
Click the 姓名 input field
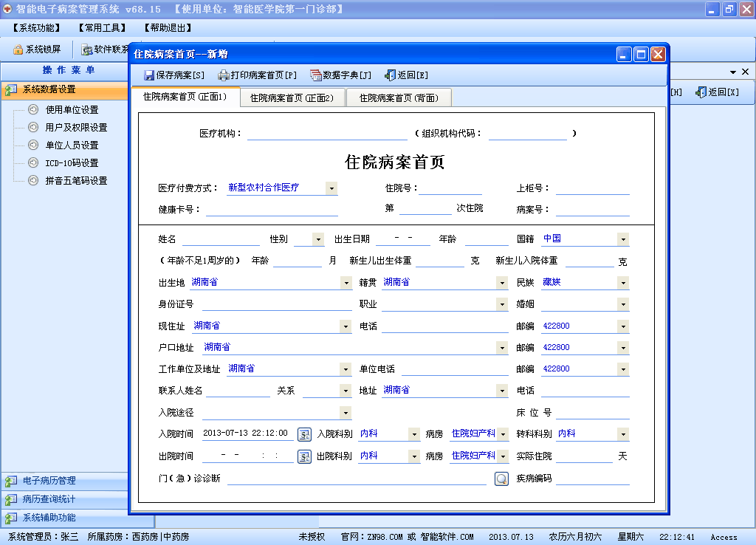(x=221, y=239)
